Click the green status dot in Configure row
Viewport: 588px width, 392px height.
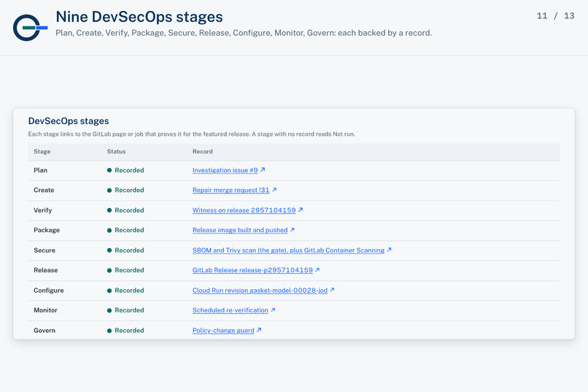click(109, 291)
